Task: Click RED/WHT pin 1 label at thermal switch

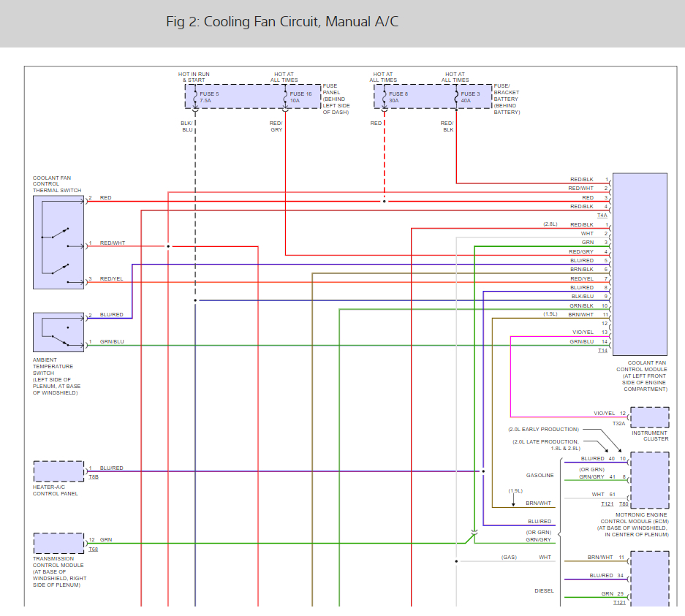Action: click(107, 243)
